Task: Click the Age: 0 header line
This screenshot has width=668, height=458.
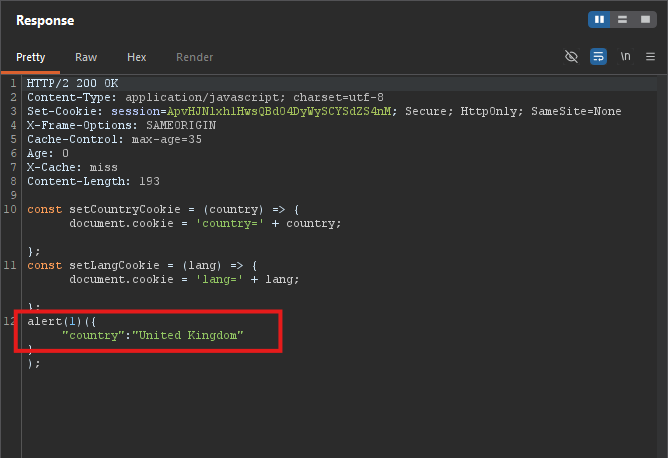Action: (48, 153)
